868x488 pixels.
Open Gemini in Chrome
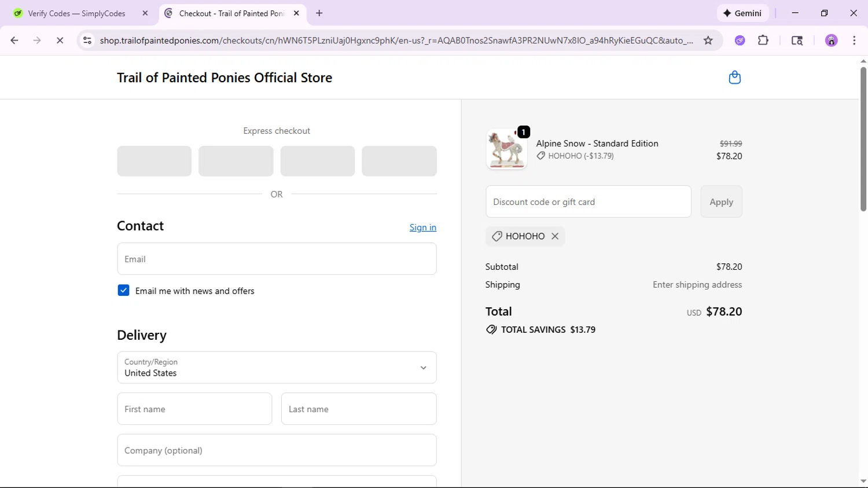click(742, 13)
